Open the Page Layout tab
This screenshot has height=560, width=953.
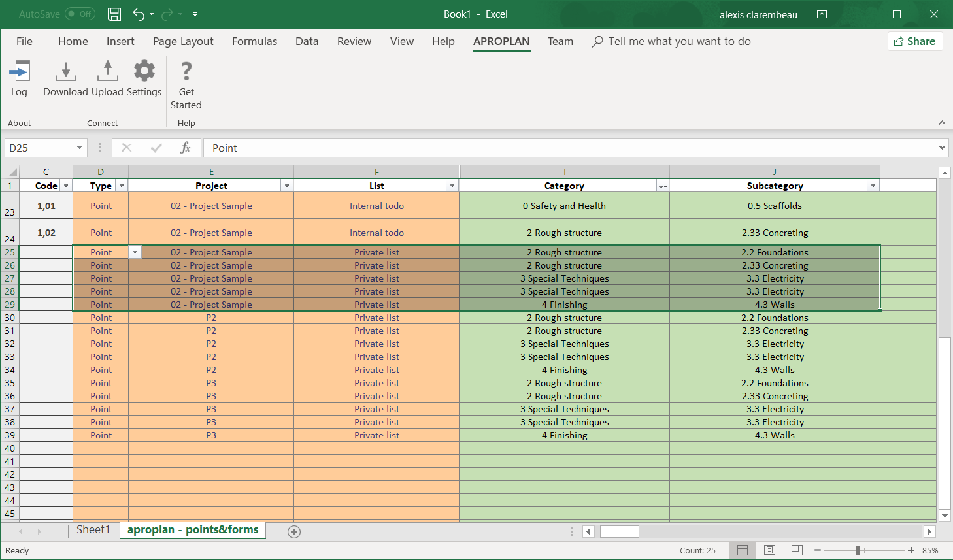click(183, 42)
